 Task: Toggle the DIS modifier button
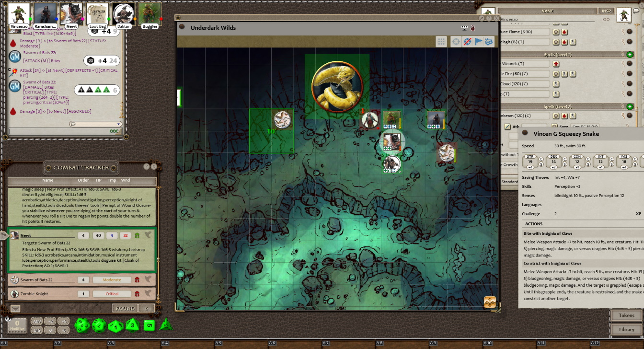point(36,330)
